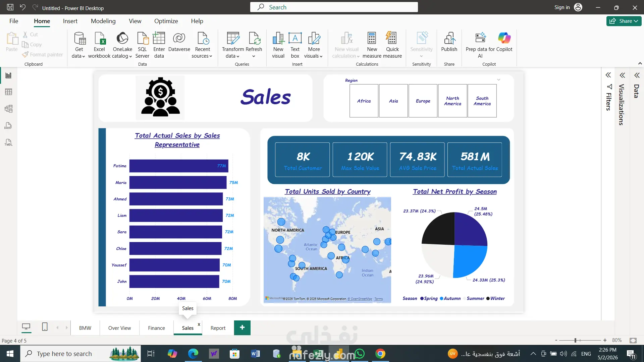Viewport: 644px width, 362px height.
Task: Filter region slicer by North America
Action: coord(452,101)
